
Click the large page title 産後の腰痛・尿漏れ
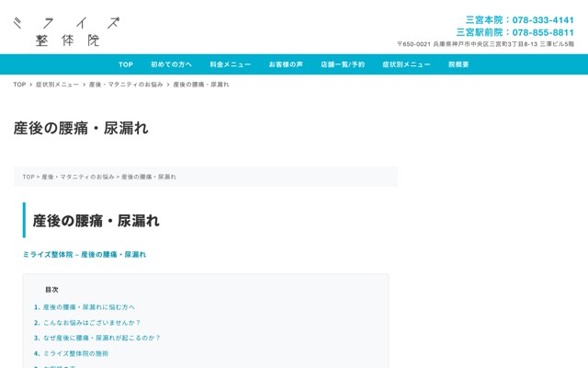coord(81,129)
